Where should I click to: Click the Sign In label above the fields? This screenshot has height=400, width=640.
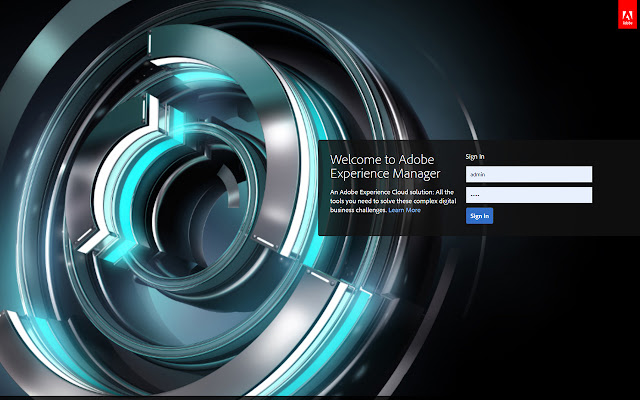tap(475, 157)
